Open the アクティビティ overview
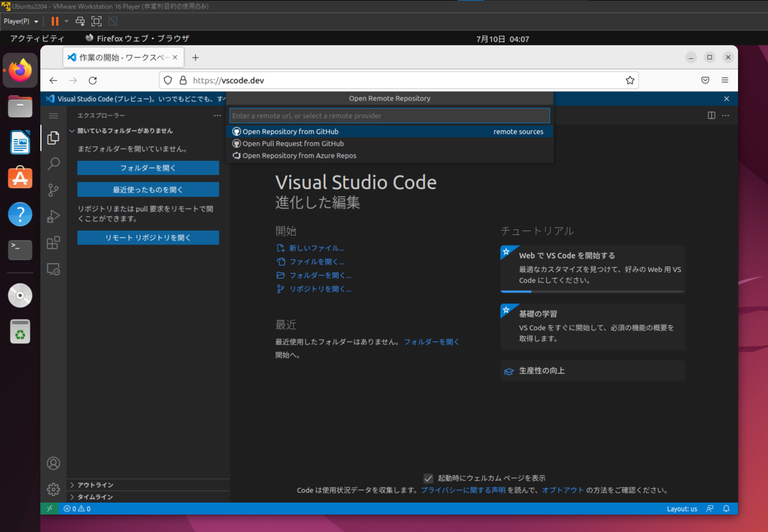 [x=36, y=39]
